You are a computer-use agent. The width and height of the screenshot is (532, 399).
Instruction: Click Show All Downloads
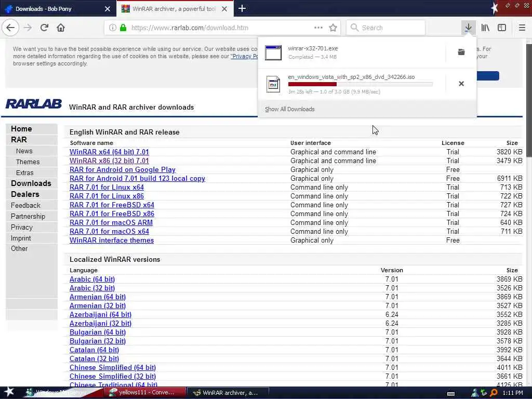point(290,109)
